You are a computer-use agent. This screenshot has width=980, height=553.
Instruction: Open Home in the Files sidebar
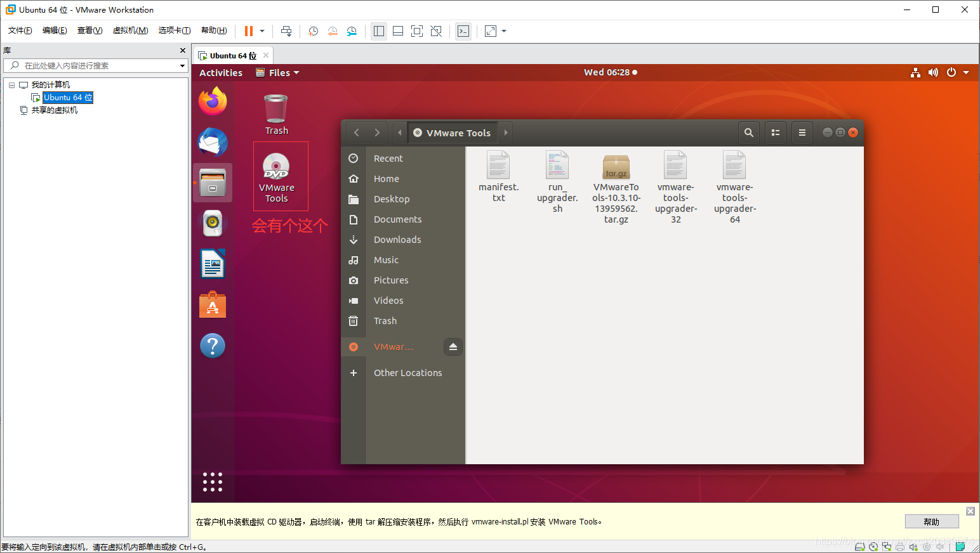pyautogui.click(x=402, y=179)
